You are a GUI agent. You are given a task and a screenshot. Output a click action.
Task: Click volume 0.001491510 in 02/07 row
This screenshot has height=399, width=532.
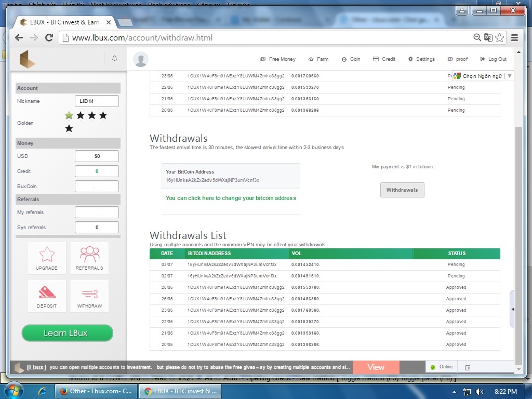click(x=305, y=276)
